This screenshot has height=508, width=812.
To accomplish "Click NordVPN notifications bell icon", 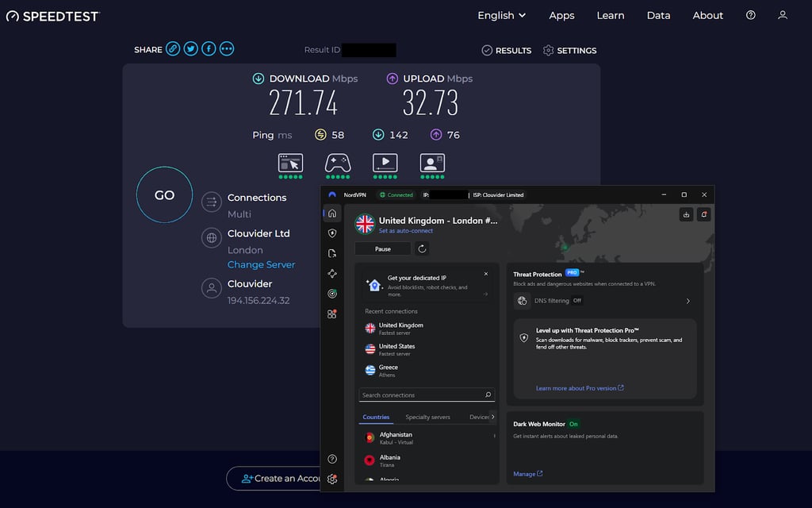I will (704, 214).
